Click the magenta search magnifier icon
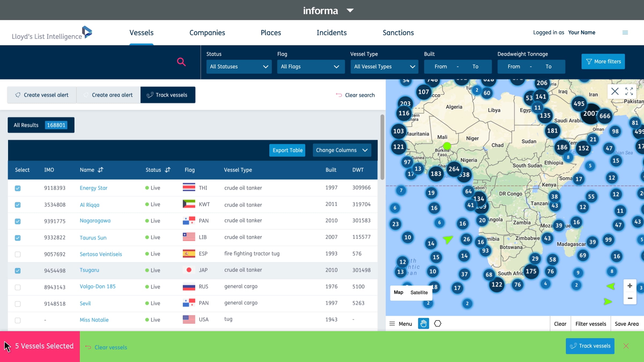This screenshot has height=362, width=644. (x=181, y=62)
